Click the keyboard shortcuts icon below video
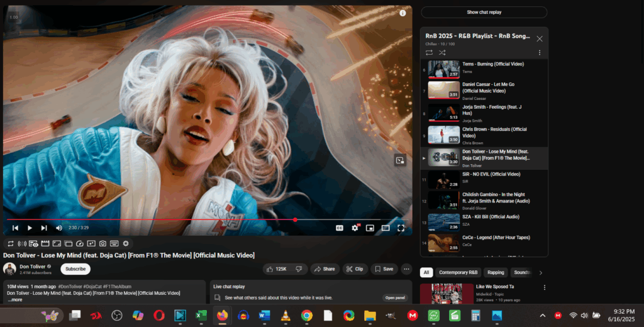 (114, 243)
